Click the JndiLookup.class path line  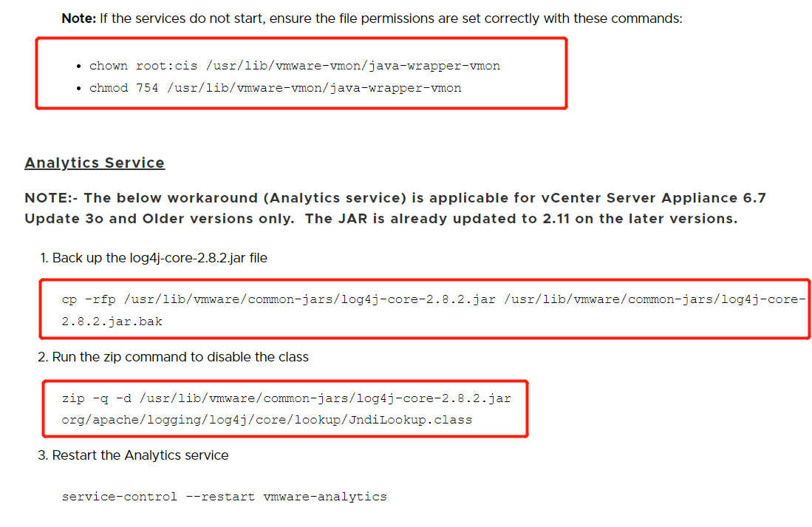point(267,420)
